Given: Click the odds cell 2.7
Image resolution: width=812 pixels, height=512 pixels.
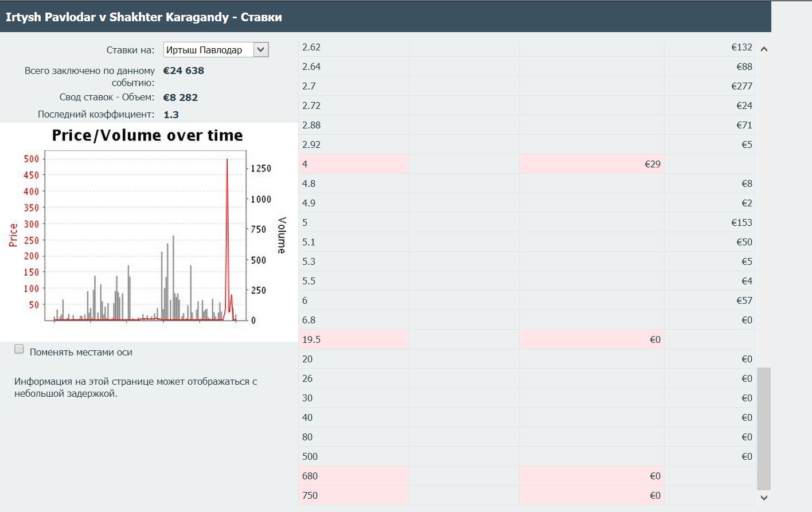Looking at the screenshot, I should tap(354, 86).
